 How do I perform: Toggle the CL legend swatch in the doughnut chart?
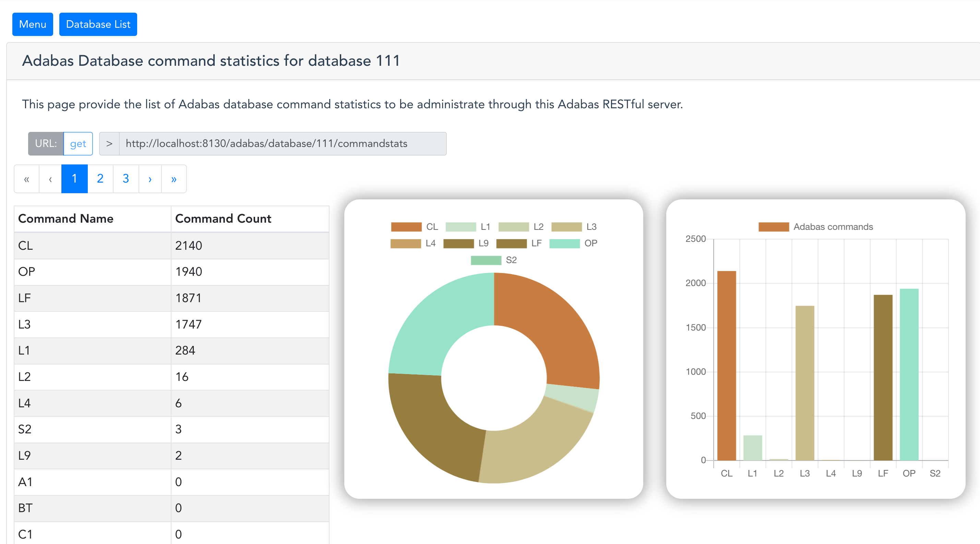406,227
